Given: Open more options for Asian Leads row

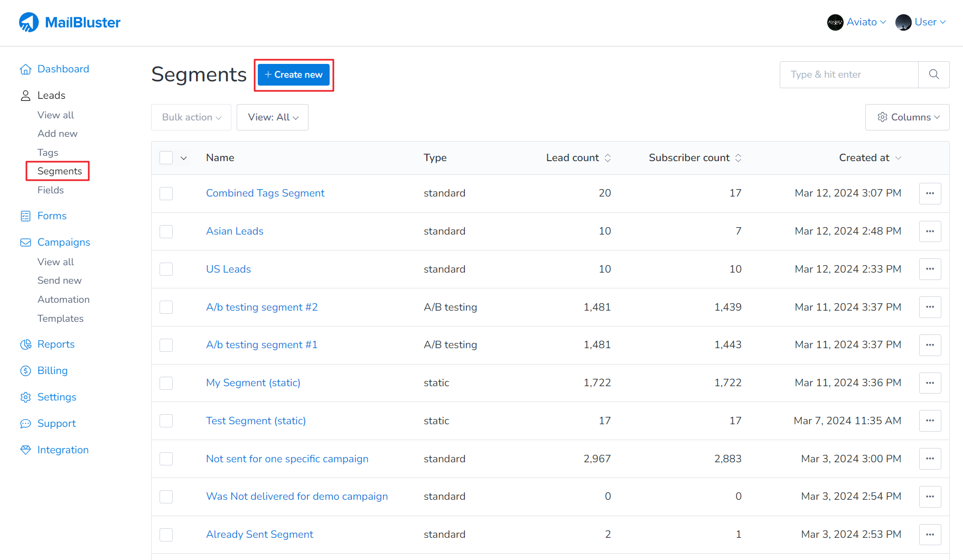Looking at the screenshot, I should [930, 231].
